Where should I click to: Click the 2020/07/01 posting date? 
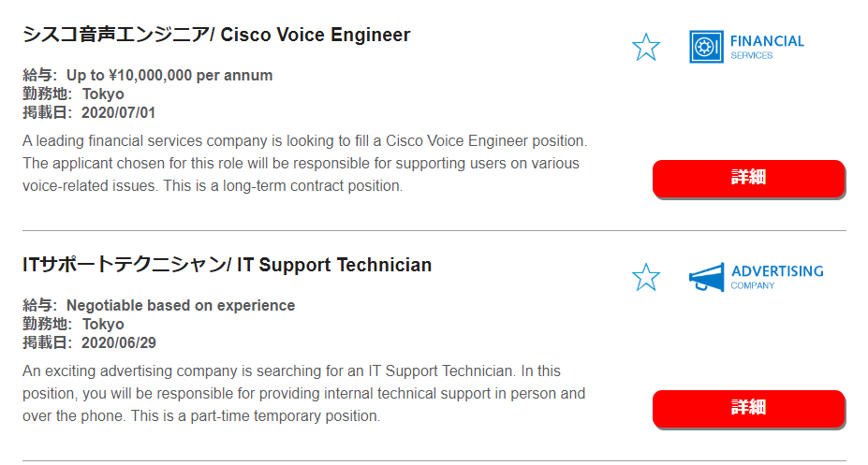coord(119,113)
